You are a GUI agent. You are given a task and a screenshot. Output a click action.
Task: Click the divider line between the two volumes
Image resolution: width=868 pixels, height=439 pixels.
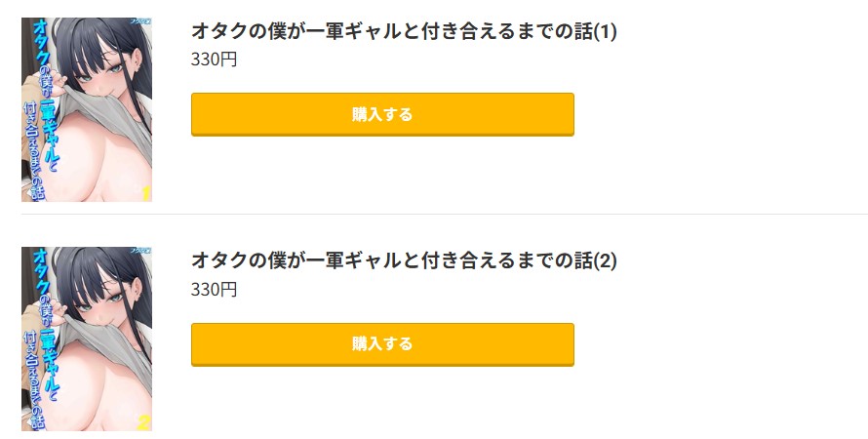point(444,214)
